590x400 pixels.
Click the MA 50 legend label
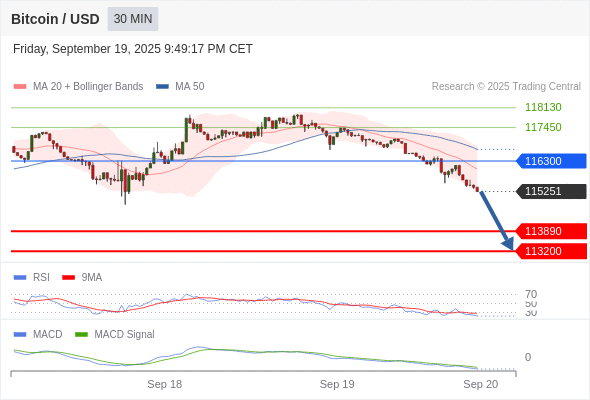tap(190, 87)
